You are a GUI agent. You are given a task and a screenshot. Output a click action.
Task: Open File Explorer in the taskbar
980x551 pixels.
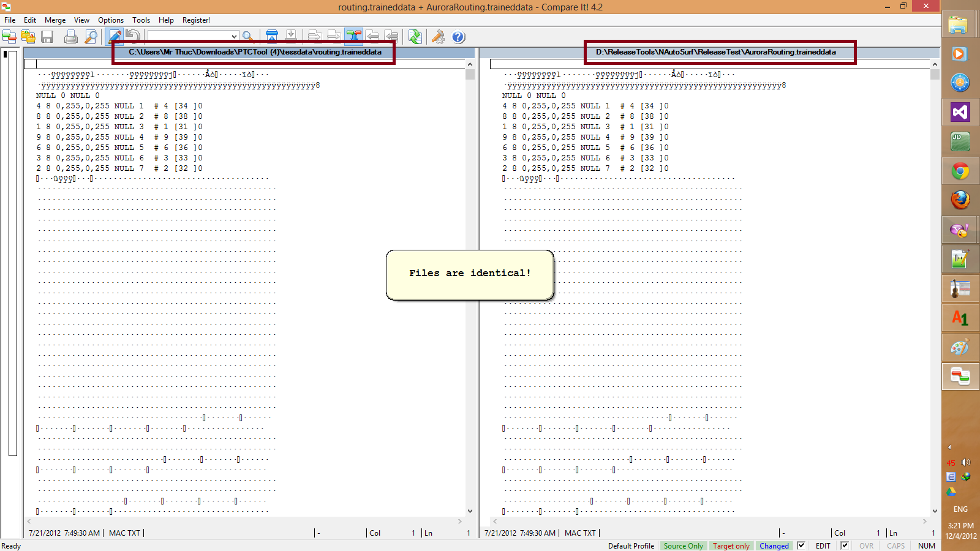tap(960, 24)
